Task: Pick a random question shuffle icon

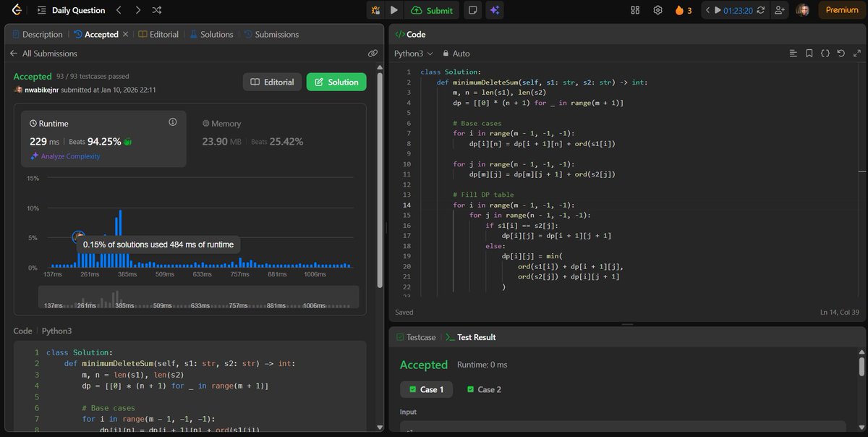Action: pos(158,11)
